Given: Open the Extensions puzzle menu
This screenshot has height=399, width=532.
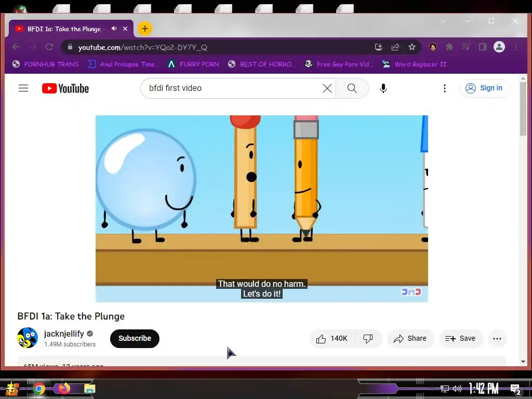Looking at the screenshot, I should [x=449, y=47].
